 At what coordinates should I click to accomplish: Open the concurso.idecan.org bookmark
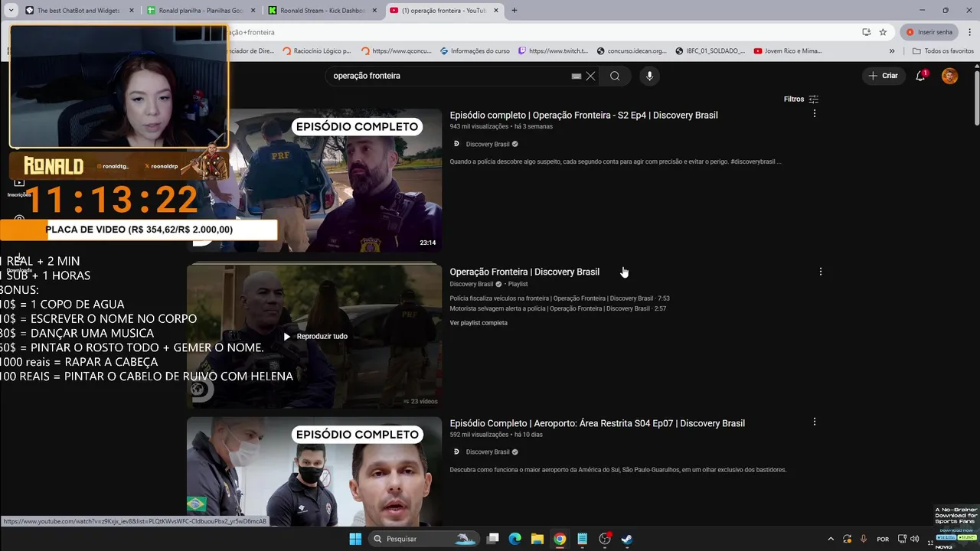click(632, 51)
